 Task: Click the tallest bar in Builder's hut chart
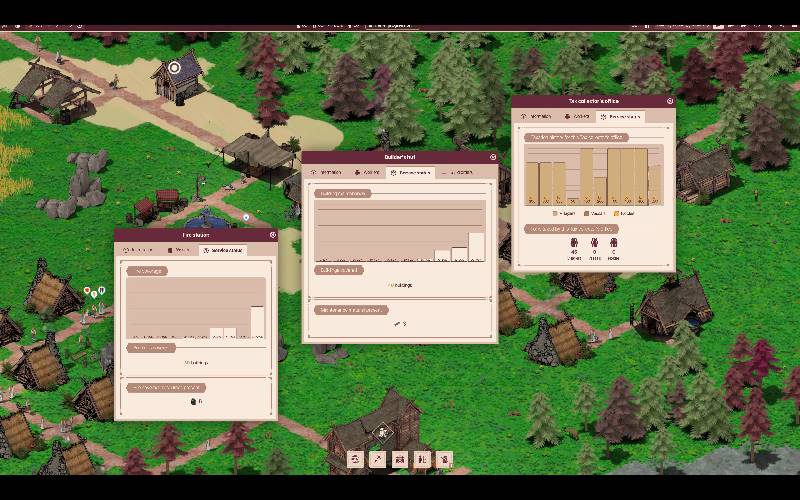click(476, 247)
